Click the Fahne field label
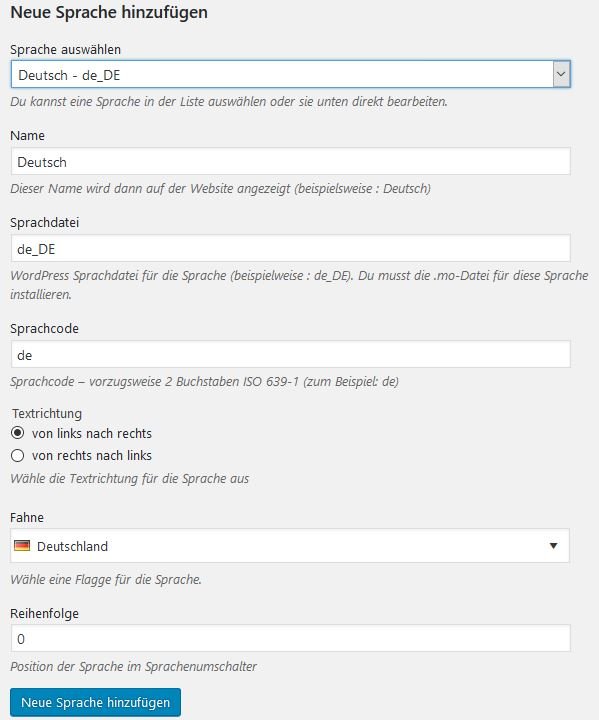Screen dimensions: 599x720 pyautogui.click(x=27, y=517)
